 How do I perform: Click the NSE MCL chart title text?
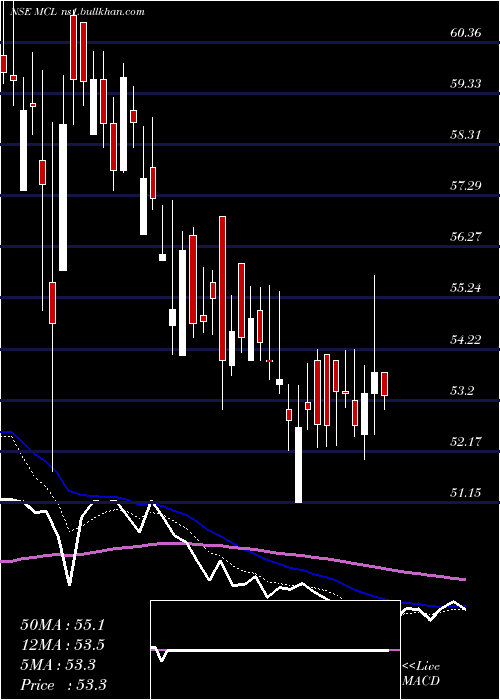coord(77,12)
